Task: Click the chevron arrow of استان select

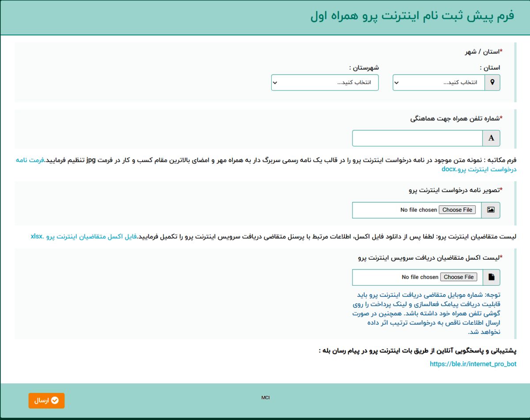Action: pos(396,83)
